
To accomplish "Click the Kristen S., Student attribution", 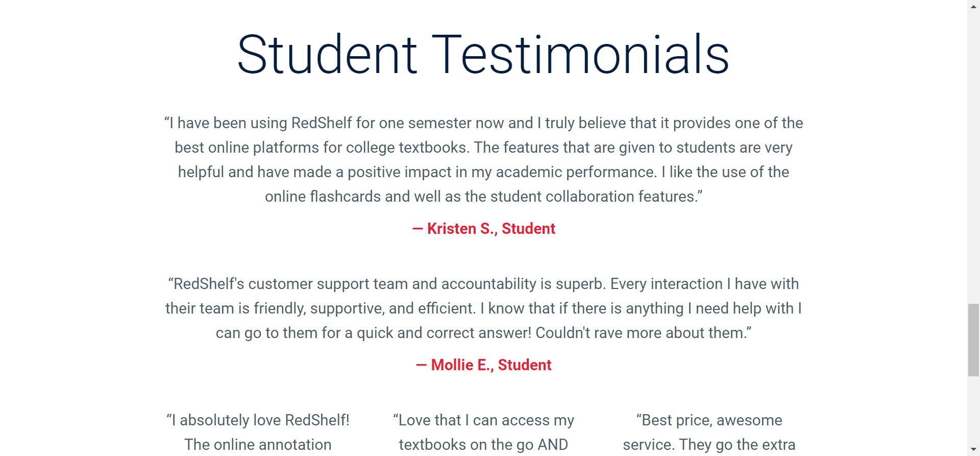I will click(483, 229).
